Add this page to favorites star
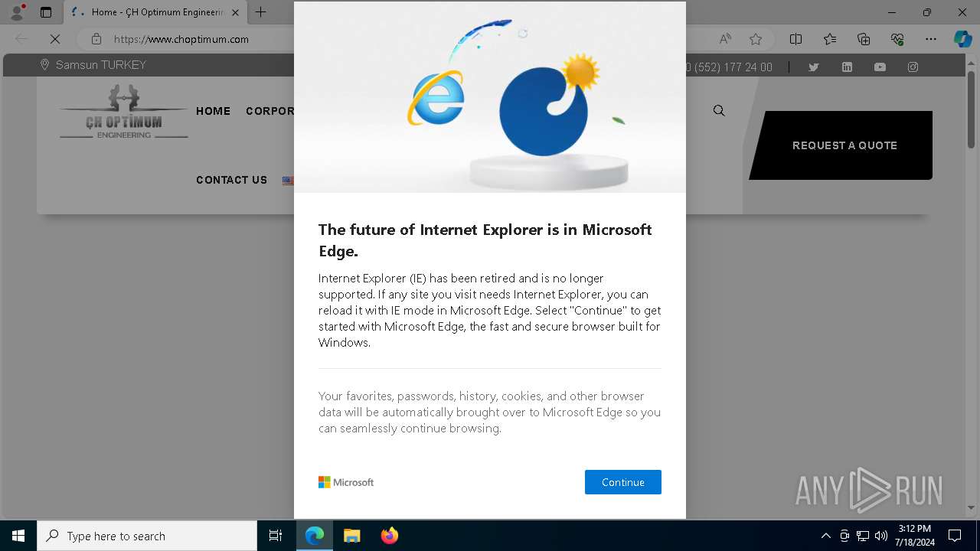This screenshot has width=980, height=551. point(756,39)
